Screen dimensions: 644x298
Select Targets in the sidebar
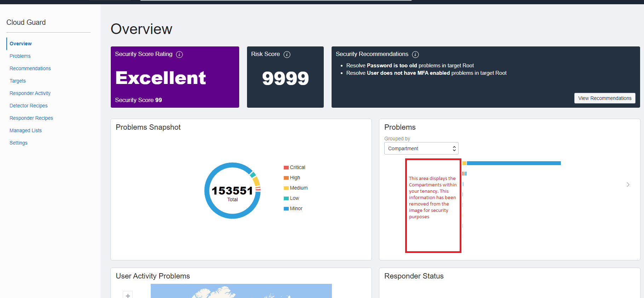[x=18, y=81]
